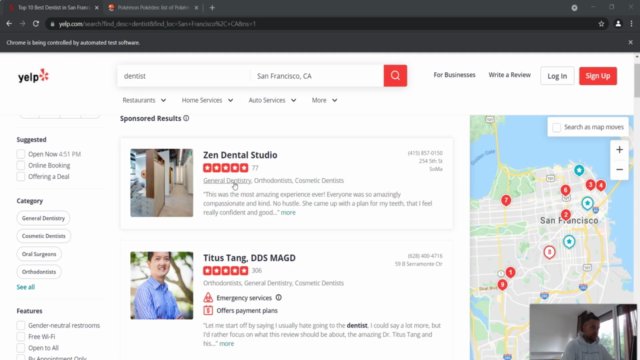The height and width of the screenshot is (360, 640).
Task: Select map pin number 4
Action: pos(601,186)
